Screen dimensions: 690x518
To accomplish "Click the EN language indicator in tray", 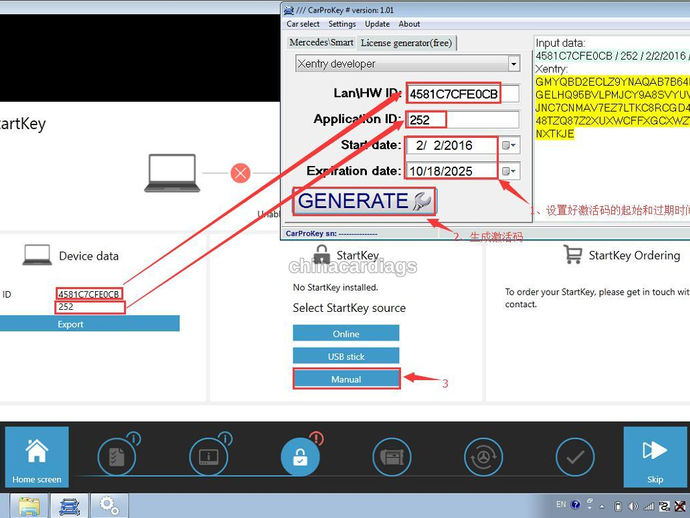I will (x=561, y=504).
